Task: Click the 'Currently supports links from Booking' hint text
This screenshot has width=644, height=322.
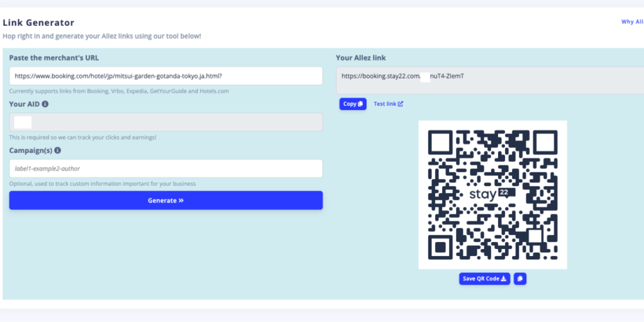Action: [119, 91]
